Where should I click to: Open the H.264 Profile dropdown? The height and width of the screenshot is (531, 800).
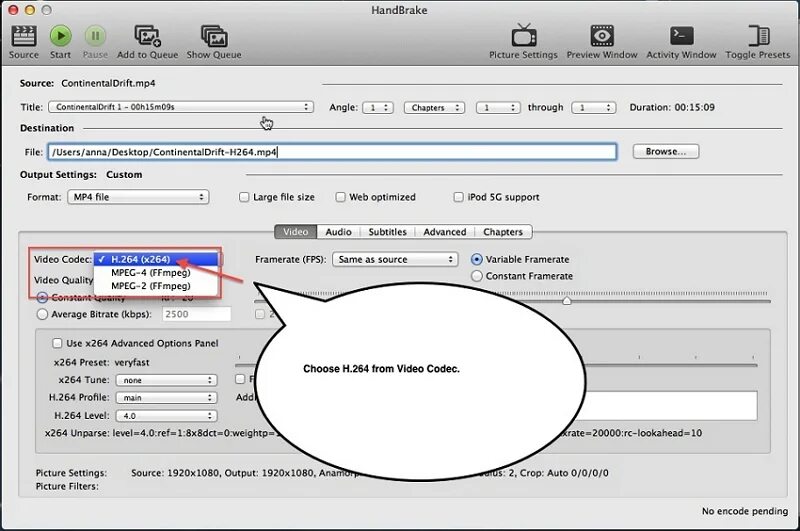[x=166, y=397]
